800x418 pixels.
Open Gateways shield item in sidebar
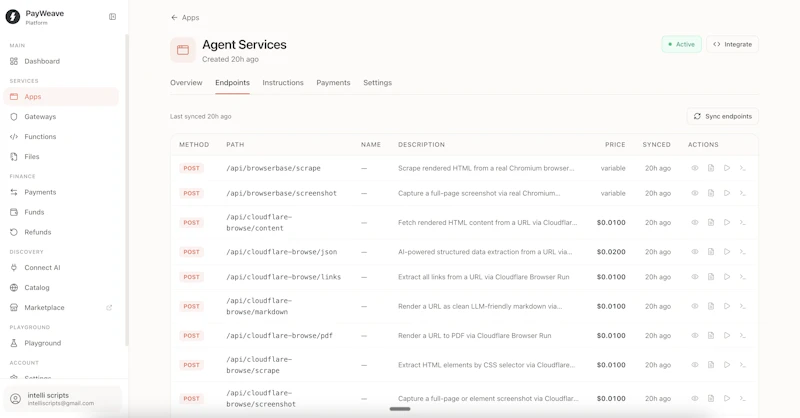[61, 116]
